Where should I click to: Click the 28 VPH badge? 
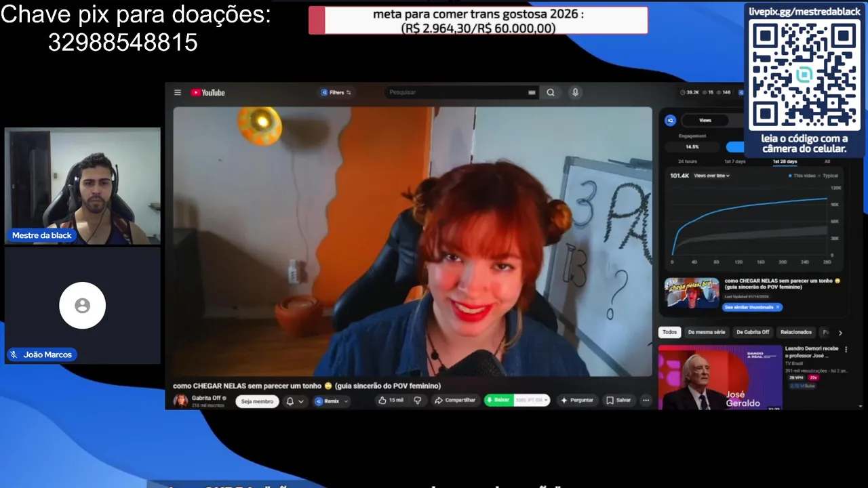pyautogui.click(x=795, y=378)
